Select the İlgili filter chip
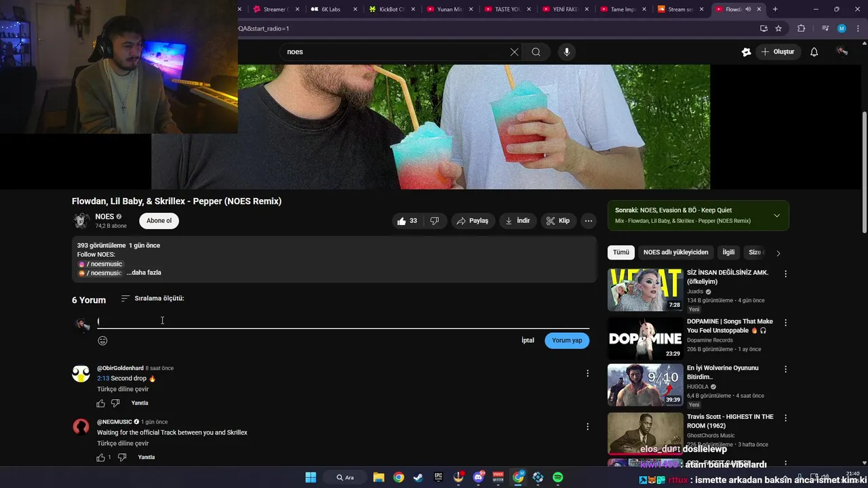 point(728,252)
